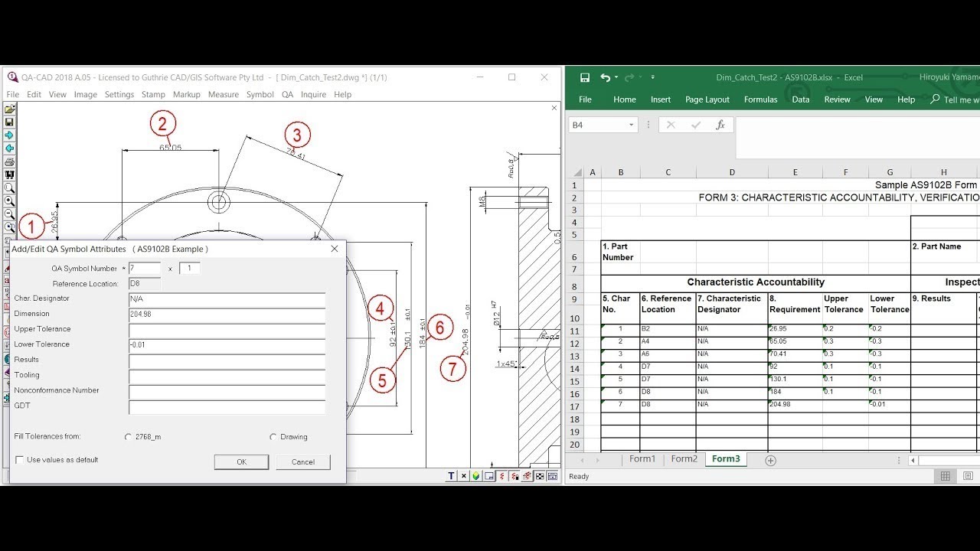The height and width of the screenshot is (551, 980).
Task: Open the Formulas ribbon tab in Excel
Action: (760, 99)
